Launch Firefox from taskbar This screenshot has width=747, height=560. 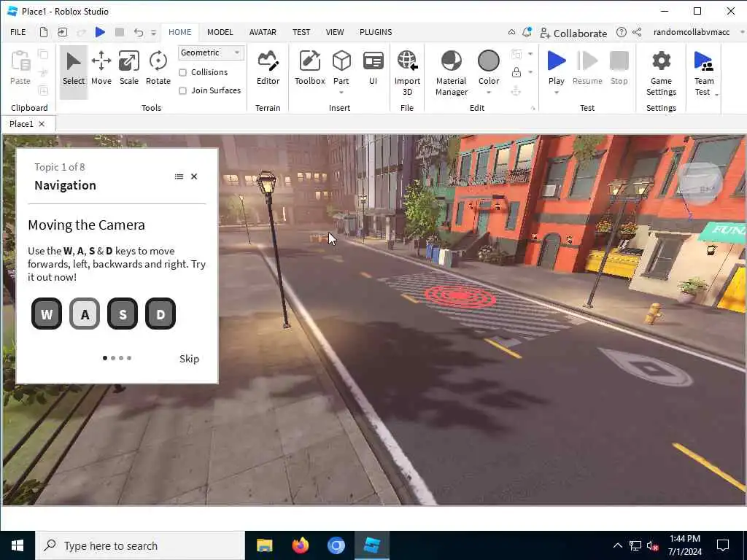pyautogui.click(x=300, y=545)
